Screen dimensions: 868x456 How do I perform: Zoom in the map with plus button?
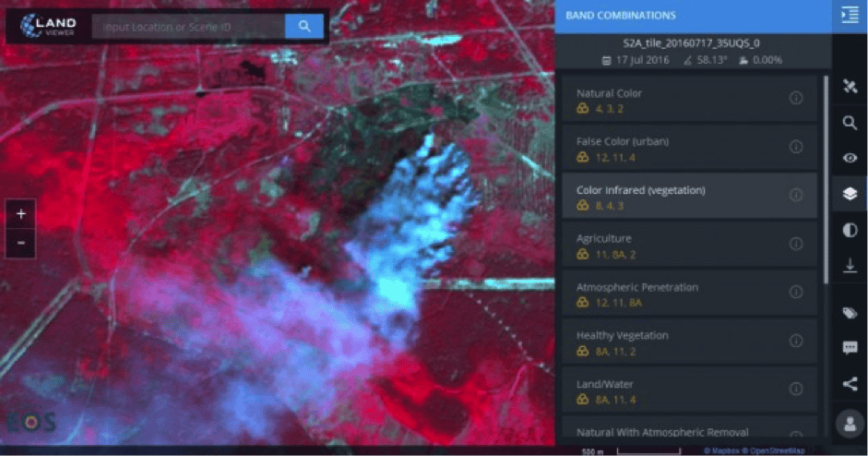(20, 213)
